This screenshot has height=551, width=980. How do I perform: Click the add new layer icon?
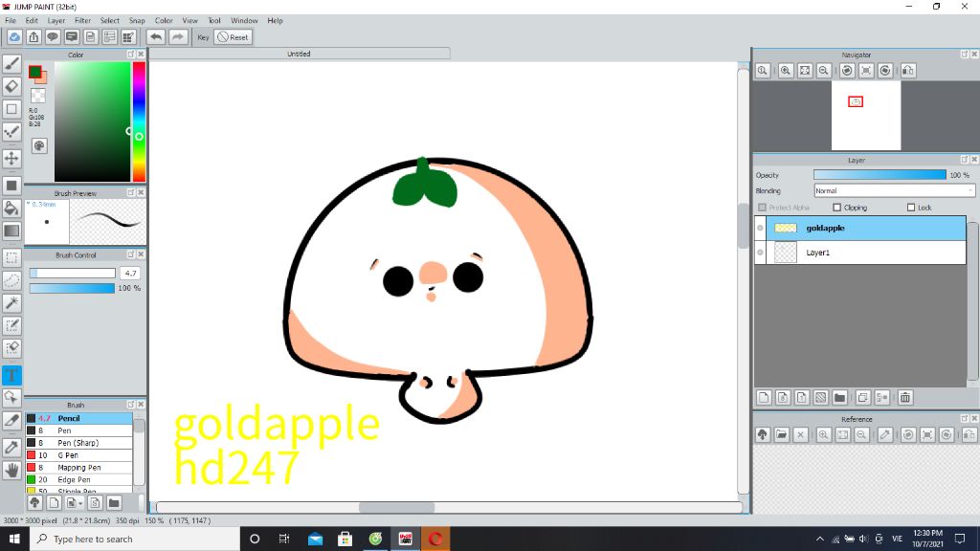click(x=764, y=397)
